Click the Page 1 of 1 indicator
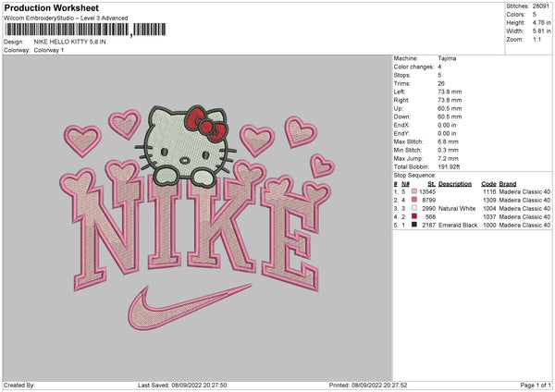This screenshot has width=555, height=392. [536, 386]
